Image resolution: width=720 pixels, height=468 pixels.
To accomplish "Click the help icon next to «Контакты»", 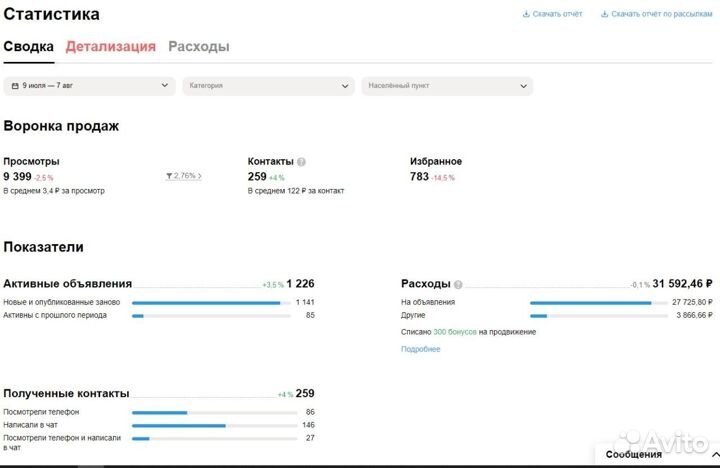I will [x=301, y=162].
